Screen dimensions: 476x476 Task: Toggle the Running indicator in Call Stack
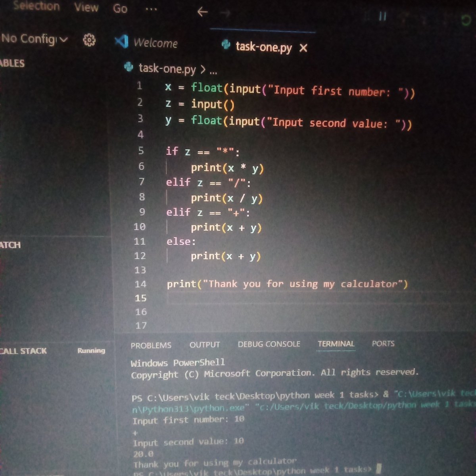pyautogui.click(x=91, y=351)
